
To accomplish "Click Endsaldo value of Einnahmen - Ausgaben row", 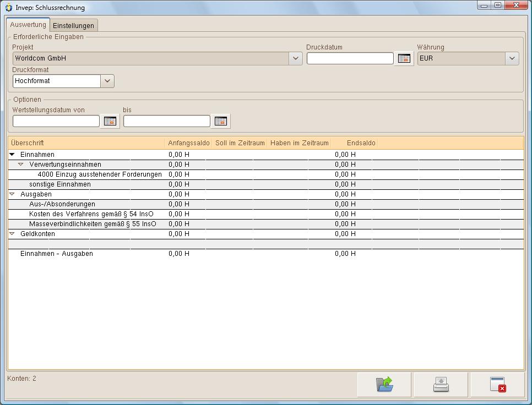I will point(345,254).
